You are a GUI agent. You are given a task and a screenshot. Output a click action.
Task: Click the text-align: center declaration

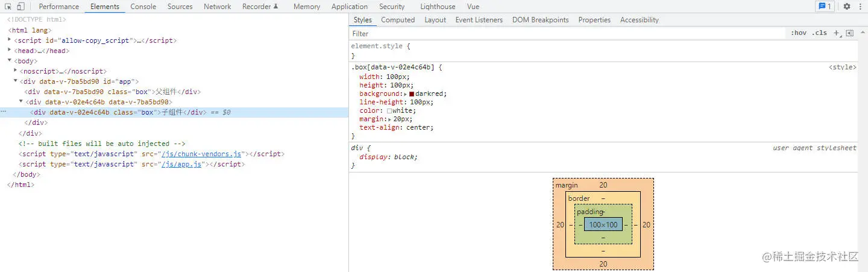tap(397, 128)
